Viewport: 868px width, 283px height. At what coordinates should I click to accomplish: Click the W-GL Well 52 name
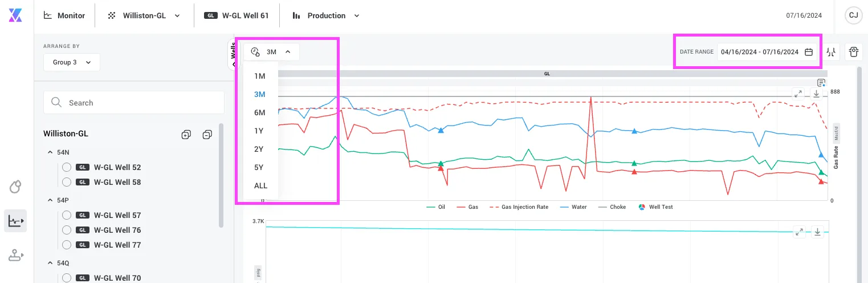click(x=117, y=168)
